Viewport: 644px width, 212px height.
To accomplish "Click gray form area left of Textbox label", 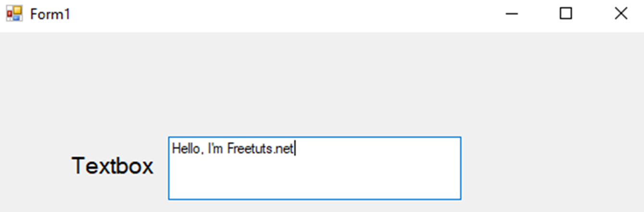I will coord(34,166).
